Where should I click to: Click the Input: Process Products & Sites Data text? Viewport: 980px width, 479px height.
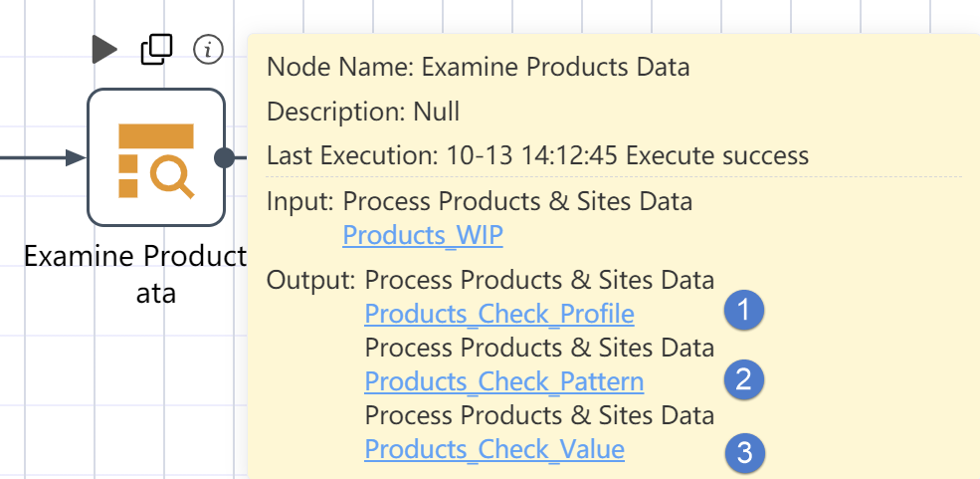pos(480,201)
